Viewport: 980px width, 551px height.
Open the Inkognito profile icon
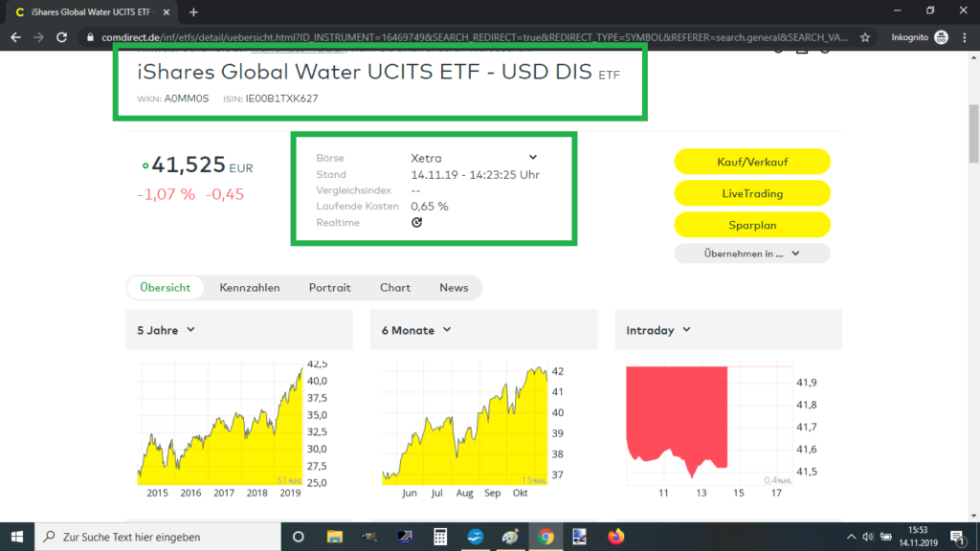click(942, 37)
